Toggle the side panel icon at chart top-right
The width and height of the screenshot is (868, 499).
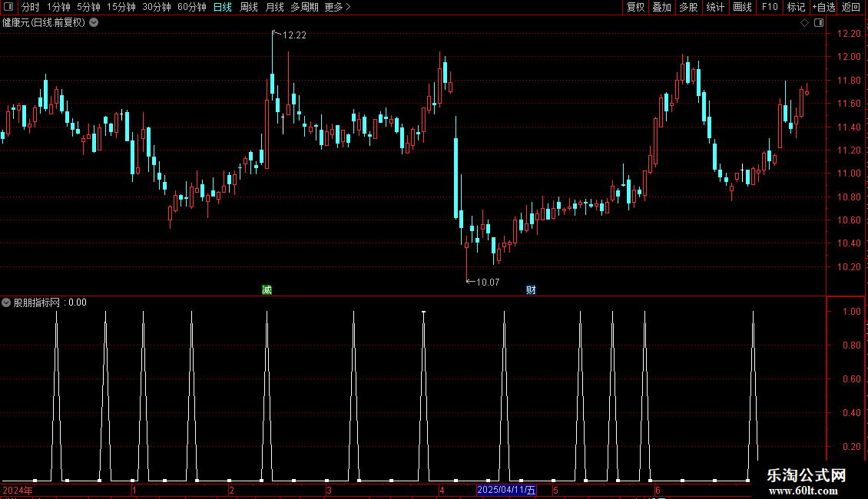pos(819,23)
